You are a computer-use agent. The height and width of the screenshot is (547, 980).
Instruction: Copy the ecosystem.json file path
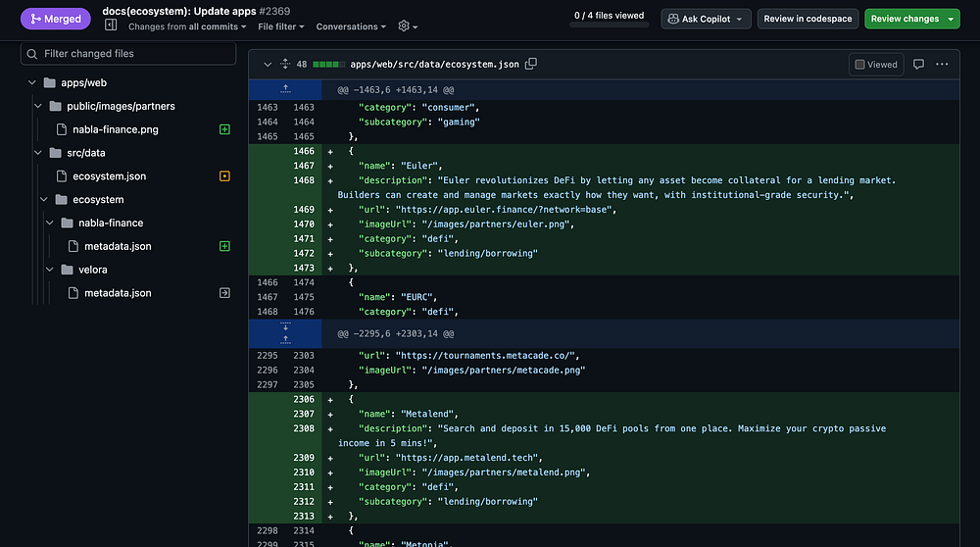[x=531, y=64]
